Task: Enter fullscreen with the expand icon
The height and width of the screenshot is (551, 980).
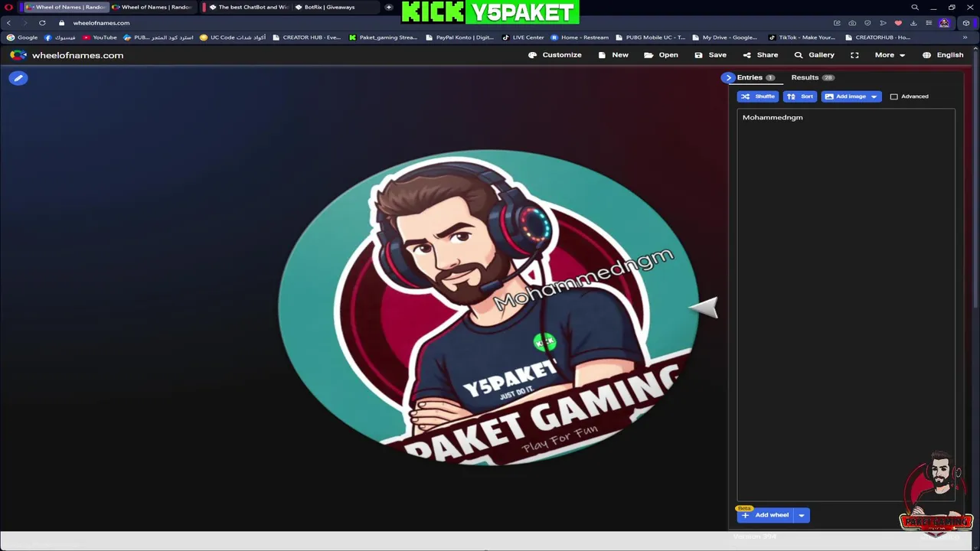Action: click(854, 55)
